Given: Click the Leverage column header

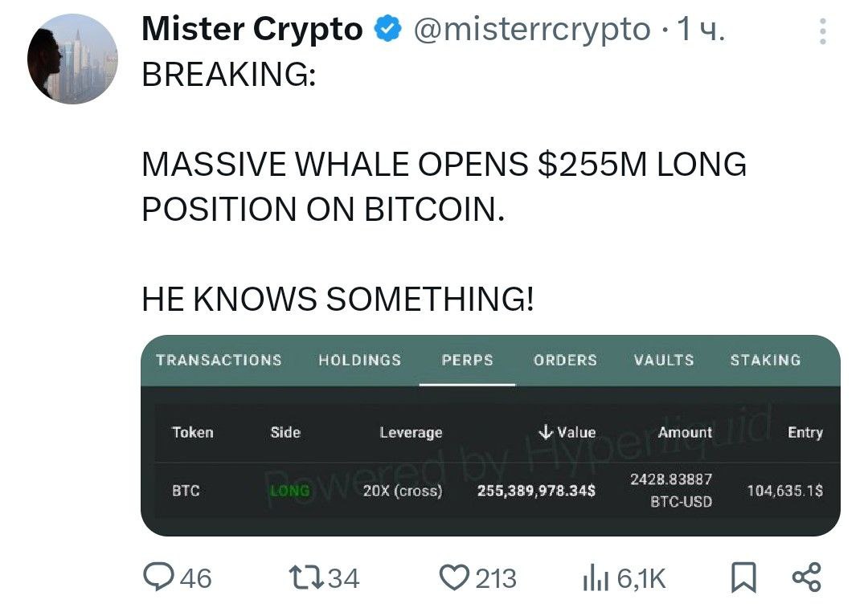Looking at the screenshot, I should 411,432.
